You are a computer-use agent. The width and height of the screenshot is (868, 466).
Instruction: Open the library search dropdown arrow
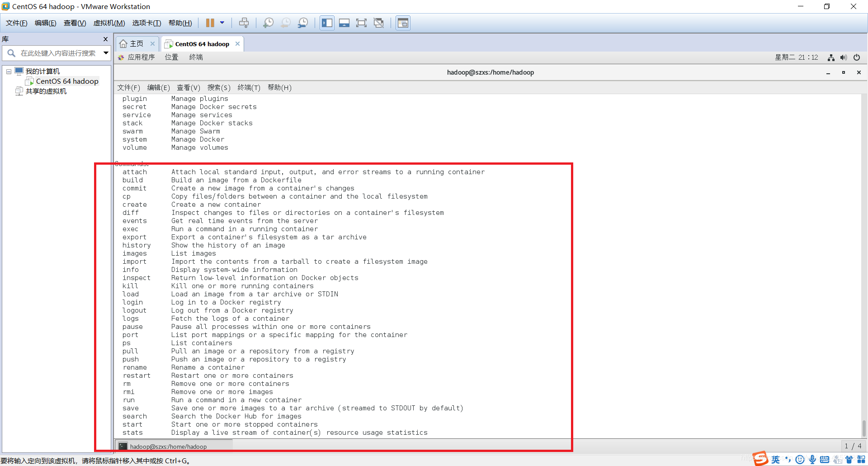point(106,53)
